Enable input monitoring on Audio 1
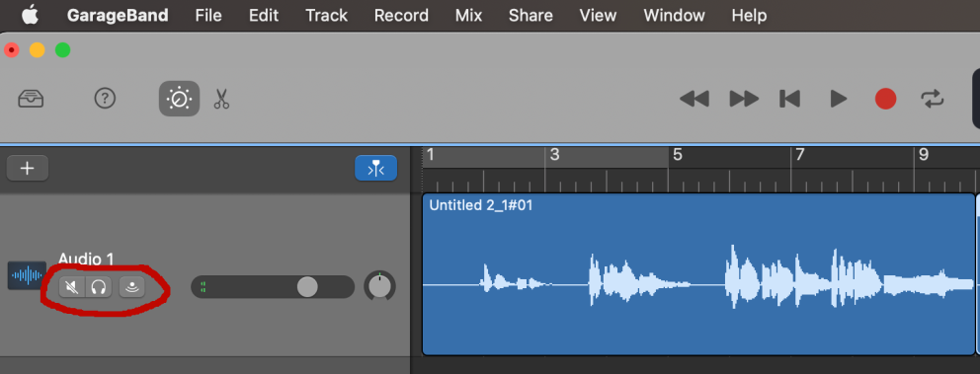The height and width of the screenshot is (374, 980). tap(131, 287)
